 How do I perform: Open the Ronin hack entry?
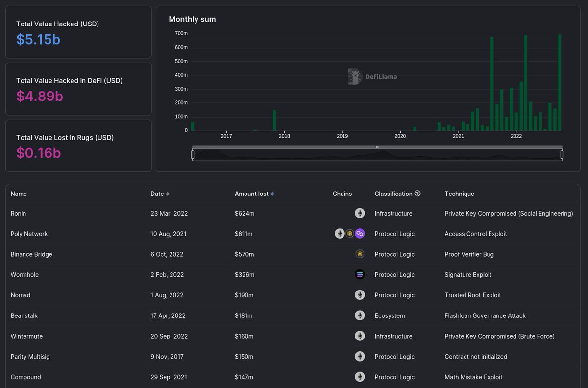18,214
